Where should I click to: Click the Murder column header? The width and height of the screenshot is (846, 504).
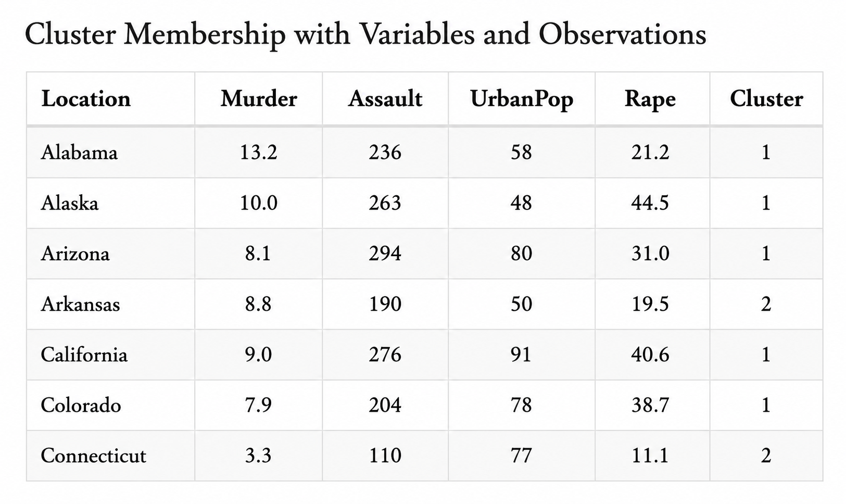coord(259,99)
